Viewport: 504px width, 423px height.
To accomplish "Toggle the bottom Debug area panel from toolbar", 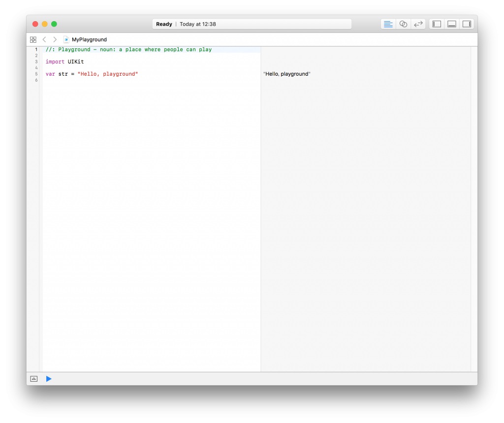I will point(451,24).
